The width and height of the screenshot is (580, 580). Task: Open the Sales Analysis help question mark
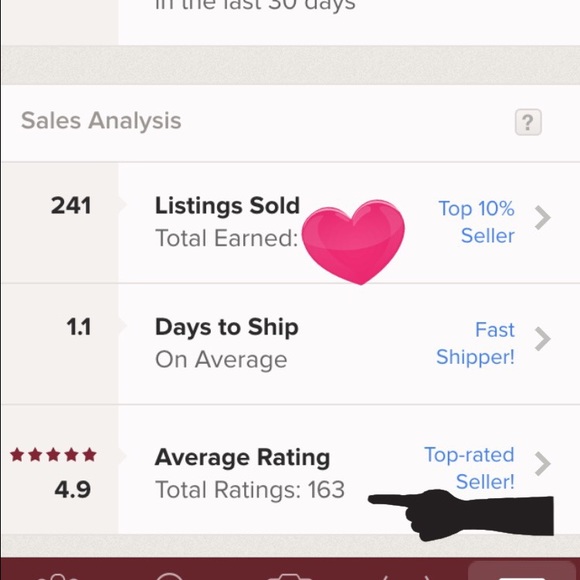(528, 122)
